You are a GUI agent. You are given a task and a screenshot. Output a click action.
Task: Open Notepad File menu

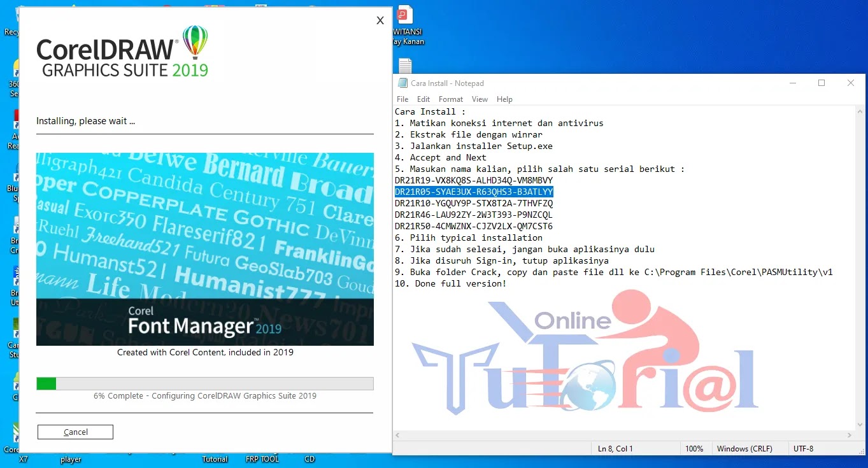[x=402, y=99]
